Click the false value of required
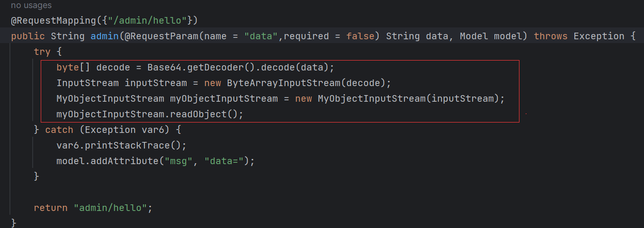The height and width of the screenshot is (228, 644). point(360,36)
